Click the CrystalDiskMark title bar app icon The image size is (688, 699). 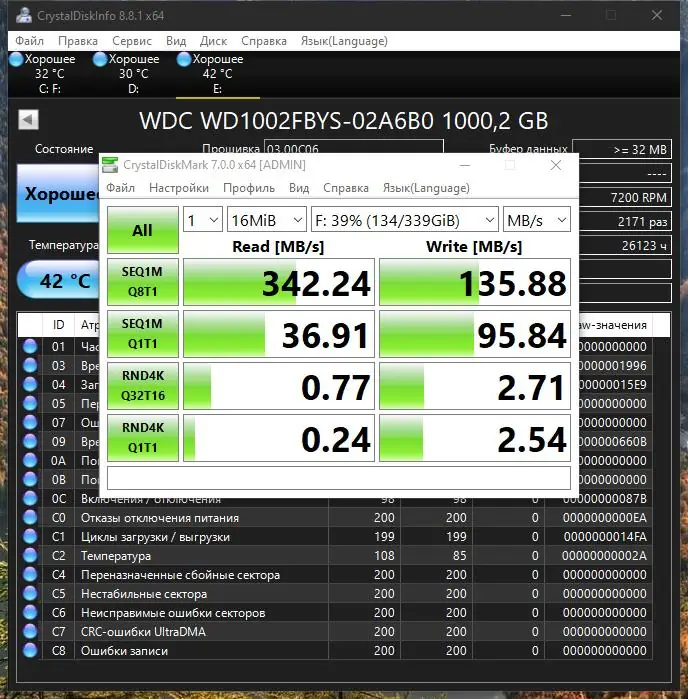click(110, 165)
